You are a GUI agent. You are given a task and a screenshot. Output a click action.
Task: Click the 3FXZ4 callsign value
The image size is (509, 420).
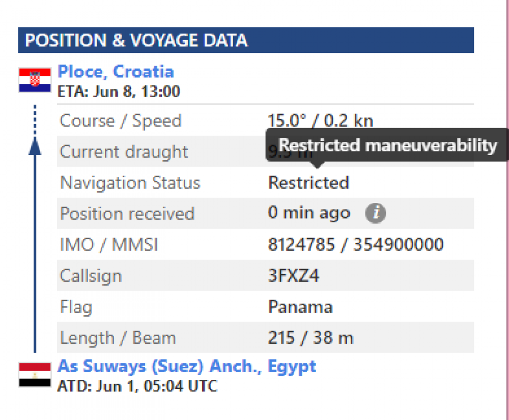[294, 276]
